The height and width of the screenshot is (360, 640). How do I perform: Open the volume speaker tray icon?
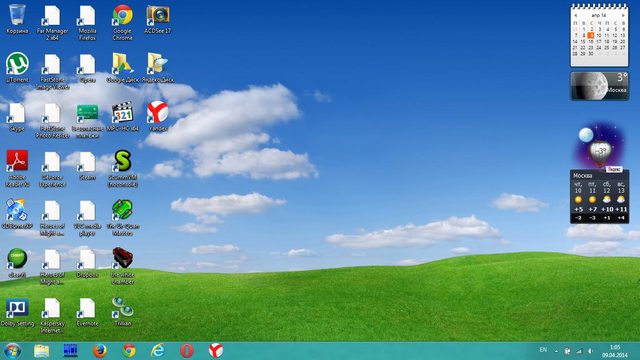pyautogui.click(x=590, y=351)
